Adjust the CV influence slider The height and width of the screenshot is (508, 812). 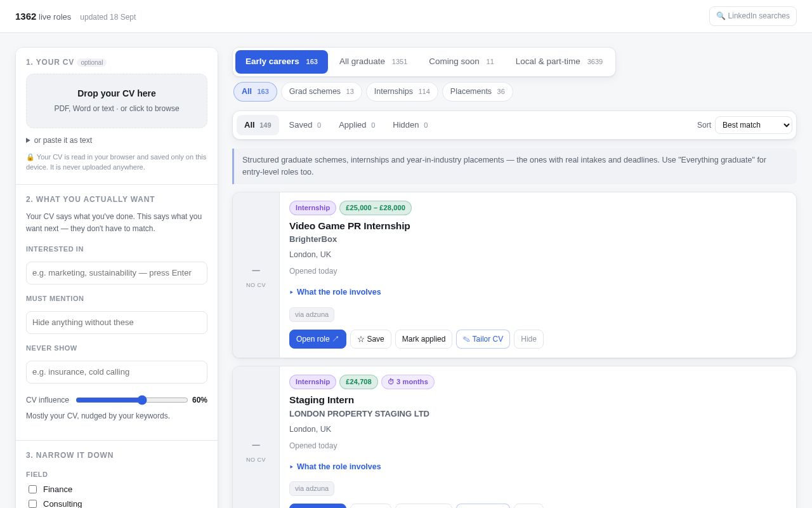132,400
